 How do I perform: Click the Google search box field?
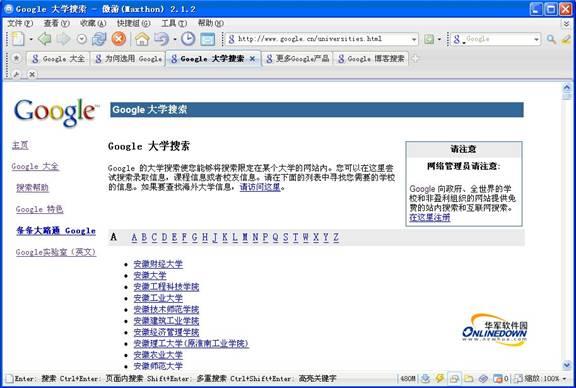(x=496, y=39)
